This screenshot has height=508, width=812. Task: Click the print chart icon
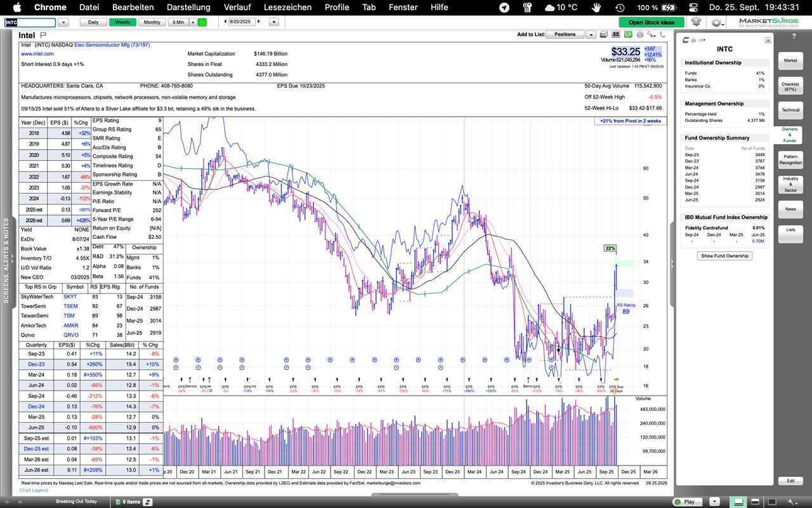(x=639, y=35)
